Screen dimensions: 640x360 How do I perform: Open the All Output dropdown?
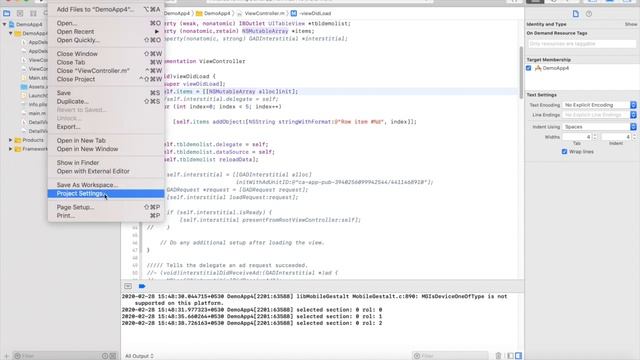139,356
